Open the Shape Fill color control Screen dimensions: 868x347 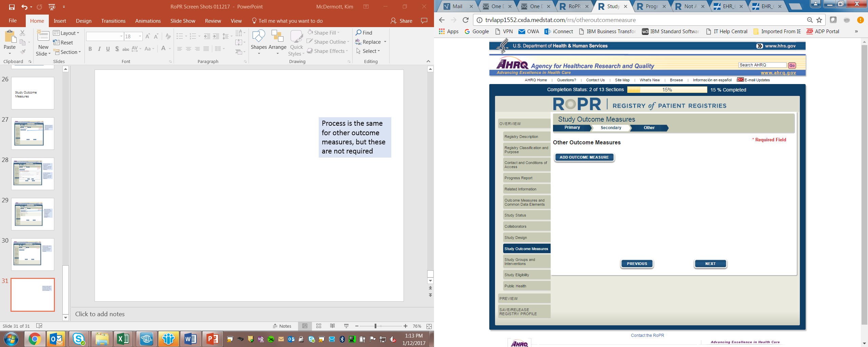coord(323,33)
